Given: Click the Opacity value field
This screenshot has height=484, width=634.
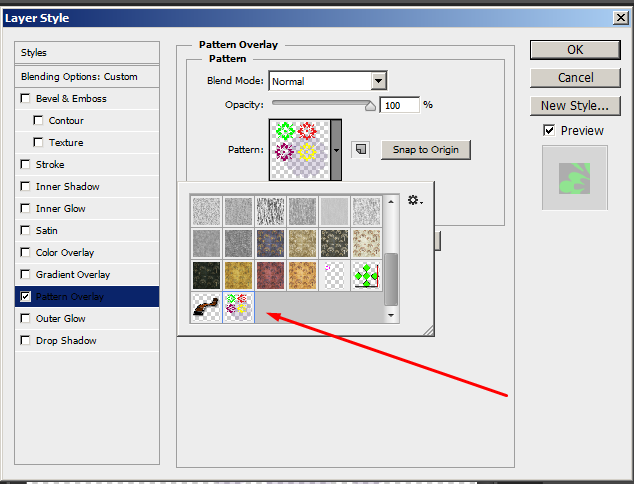Looking at the screenshot, I should click(x=399, y=105).
